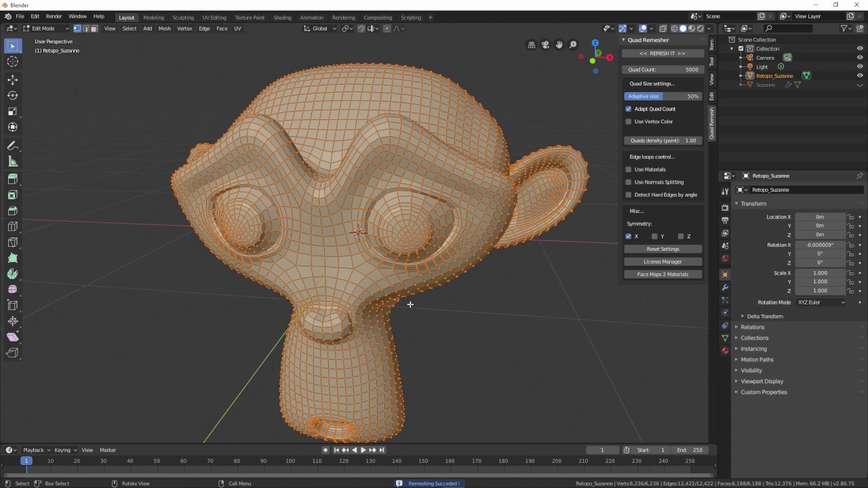The height and width of the screenshot is (488, 868).
Task: Collapse the Transform panel
Action: [x=753, y=203]
